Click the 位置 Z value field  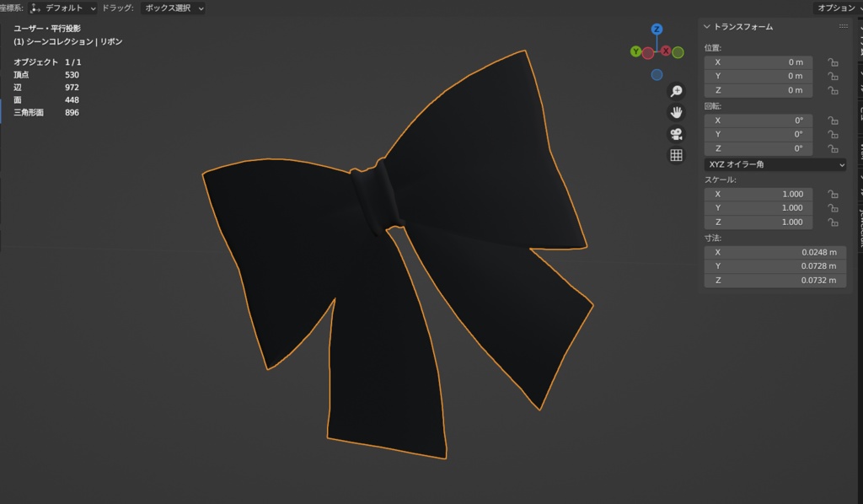click(758, 90)
